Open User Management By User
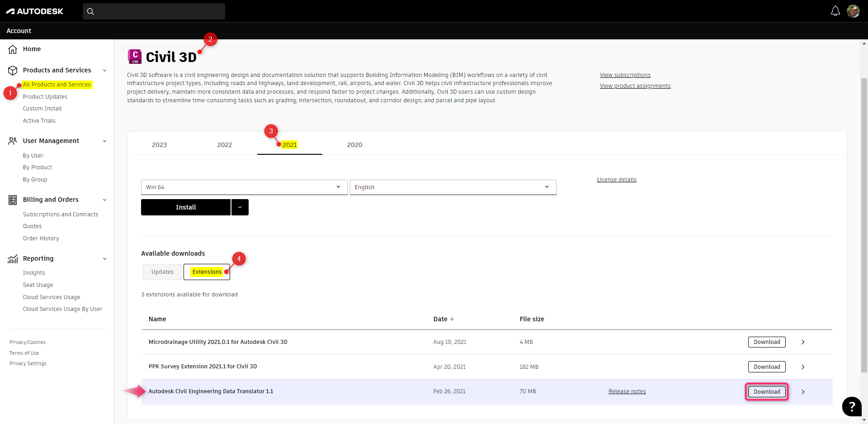 point(33,156)
